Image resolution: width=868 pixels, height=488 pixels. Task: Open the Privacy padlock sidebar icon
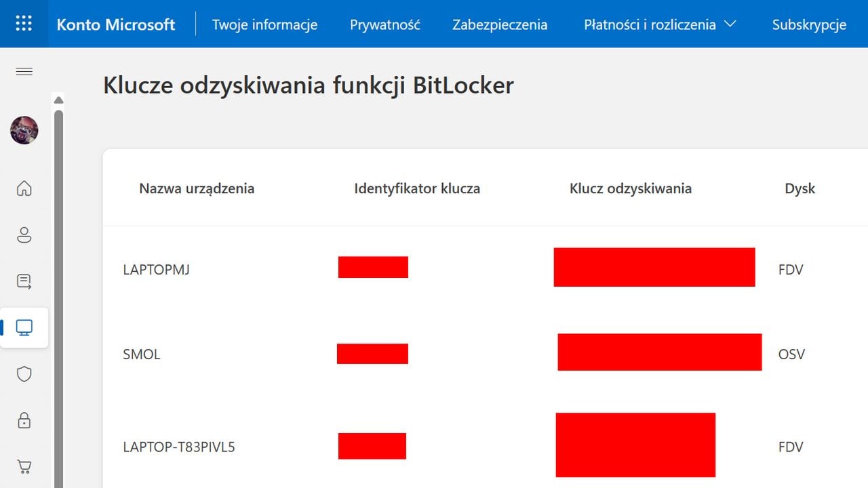(x=24, y=420)
